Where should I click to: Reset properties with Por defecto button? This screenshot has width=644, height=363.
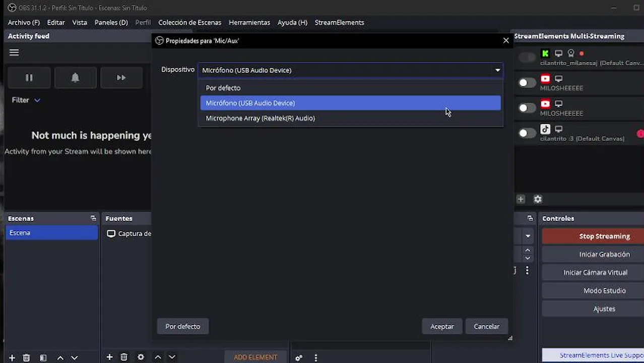tap(182, 327)
